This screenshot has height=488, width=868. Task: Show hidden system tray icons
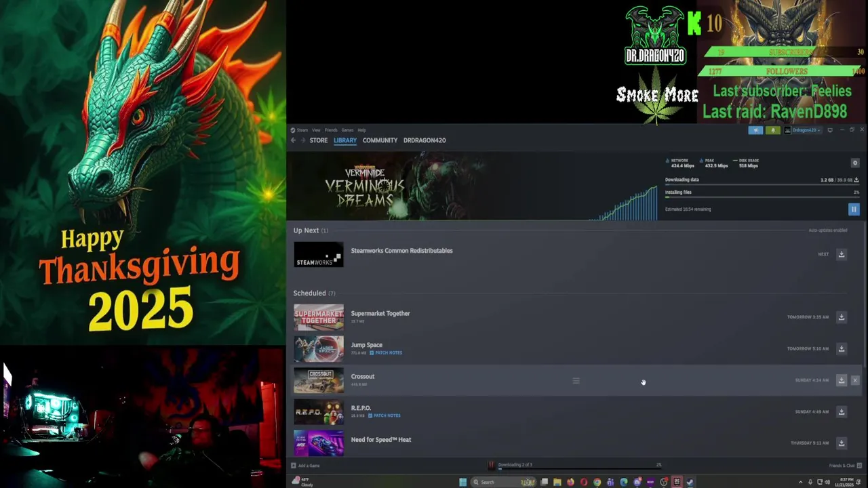800,482
